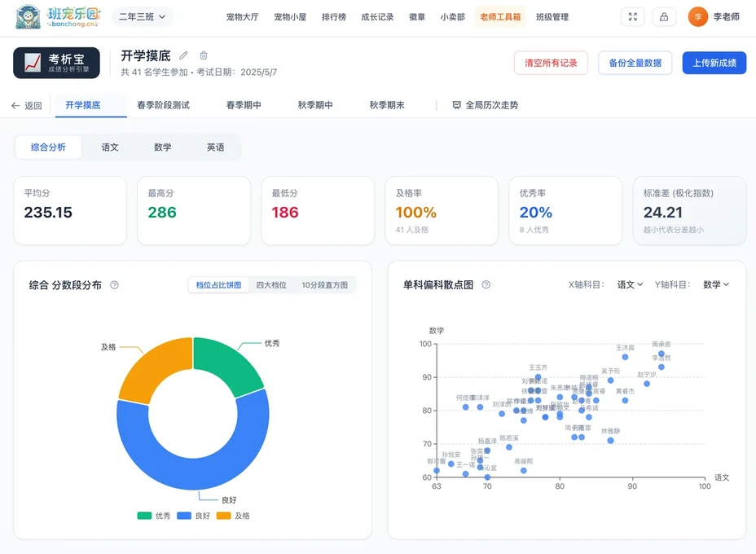Switch to 春季阶段测试 exam tab
The image size is (756, 554).
pyautogui.click(x=164, y=105)
